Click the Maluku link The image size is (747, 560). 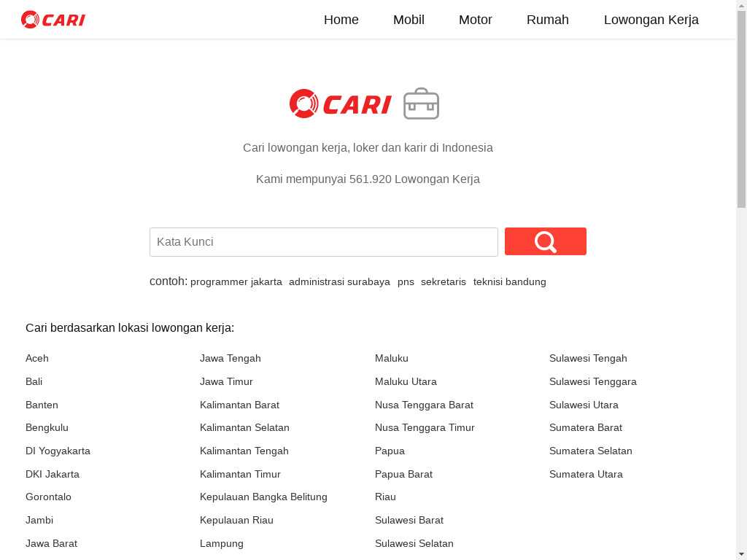coord(392,359)
